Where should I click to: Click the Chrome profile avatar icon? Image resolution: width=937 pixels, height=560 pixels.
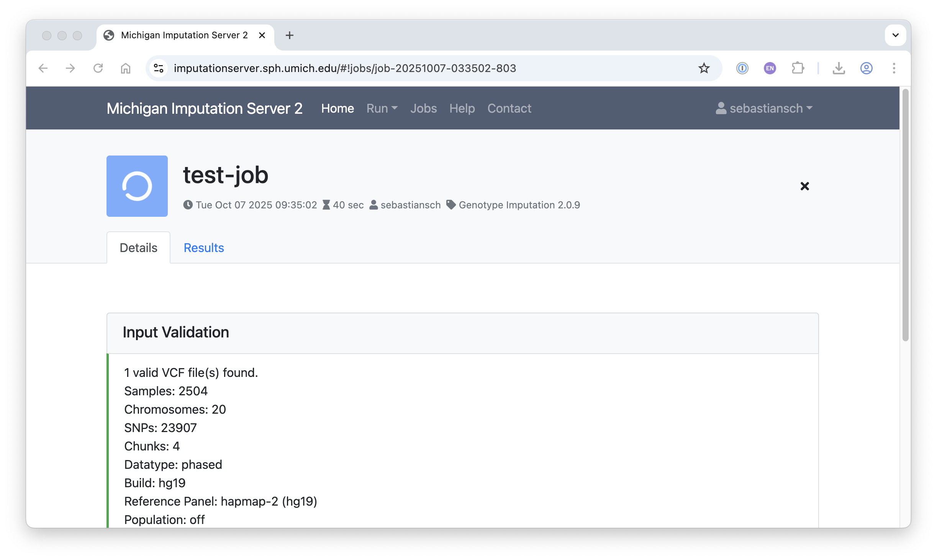tap(866, 68)
